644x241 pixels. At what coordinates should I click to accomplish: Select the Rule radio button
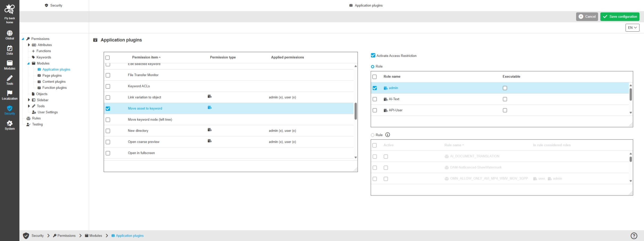tap(372, 135)
